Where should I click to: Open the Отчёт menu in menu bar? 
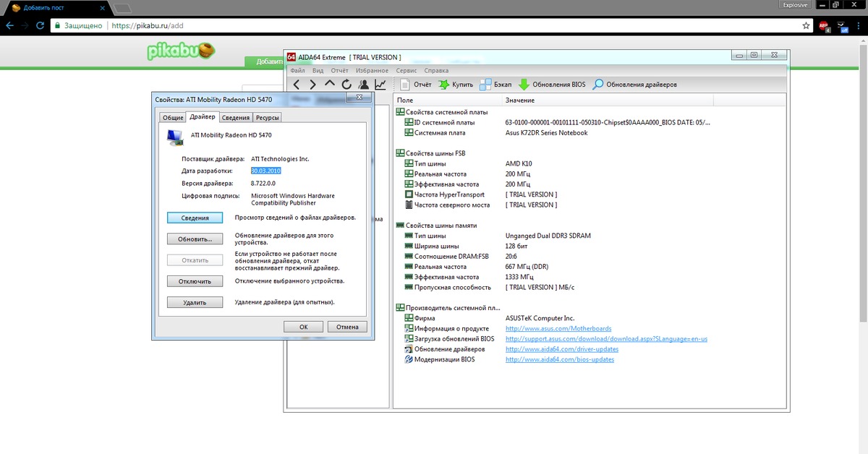pyautogui.click(x=340, y=71)
